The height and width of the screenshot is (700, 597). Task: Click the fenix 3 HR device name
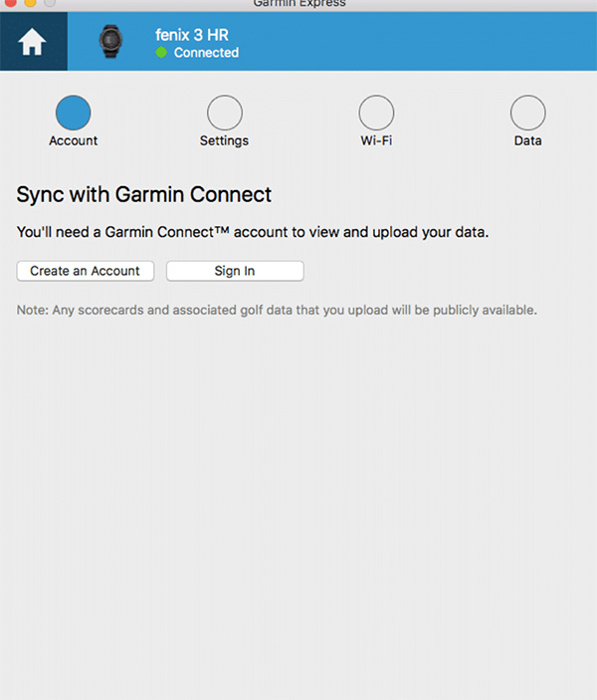[192, 35]
